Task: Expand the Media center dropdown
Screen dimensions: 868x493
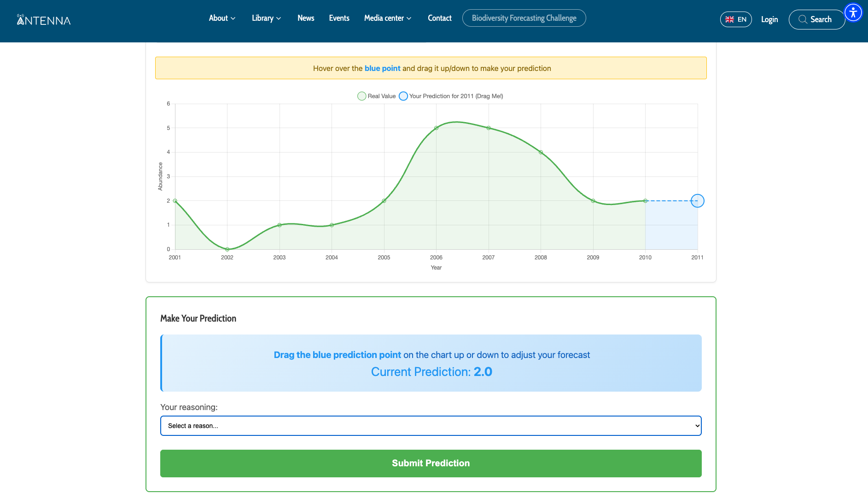Action: coord(387,18)
